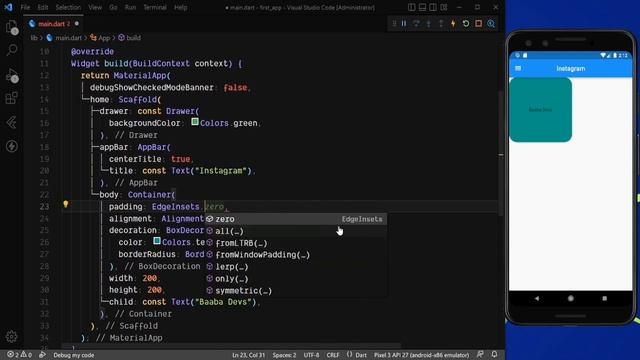Choose the symmetric(…) autocomplete suggestion
Screen dimensions: 640x360
click(x=296, y=291)
